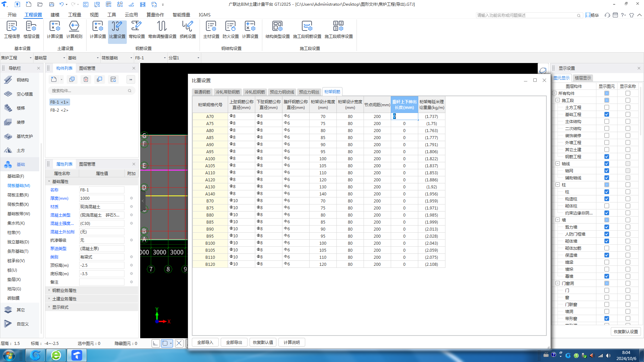Switch to 普通钢筋 tab

click(202, 92)
